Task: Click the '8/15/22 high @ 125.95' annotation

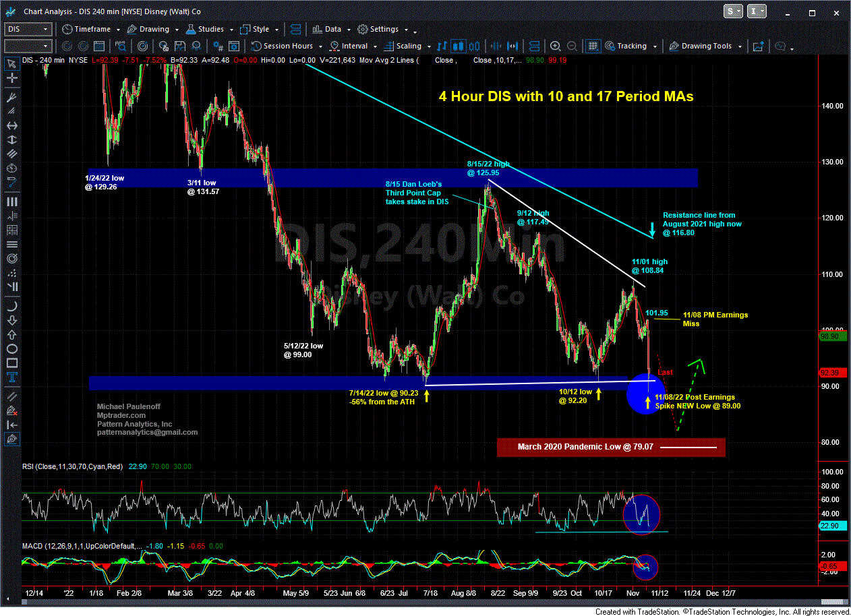Action: (x=489, y=168)
